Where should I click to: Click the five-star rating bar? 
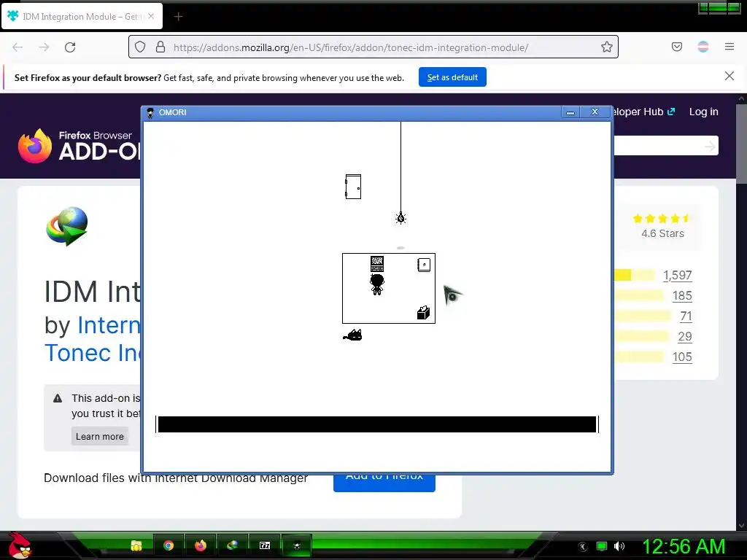635,275
